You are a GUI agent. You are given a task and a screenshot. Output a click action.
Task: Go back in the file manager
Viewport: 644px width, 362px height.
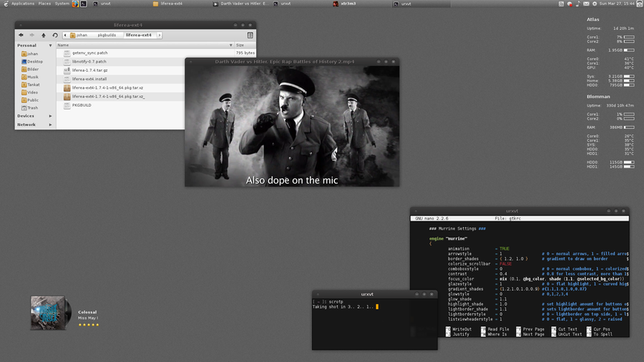coord(21,35)
